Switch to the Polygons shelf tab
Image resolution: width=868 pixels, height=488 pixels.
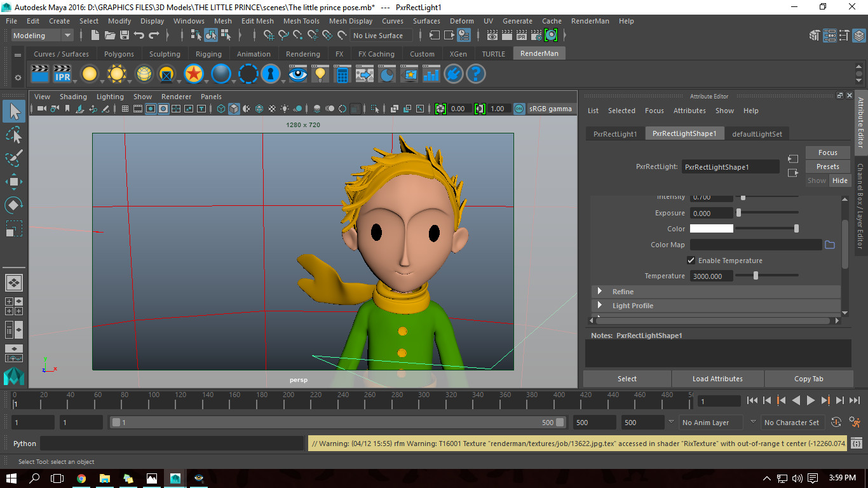(119, 54)
